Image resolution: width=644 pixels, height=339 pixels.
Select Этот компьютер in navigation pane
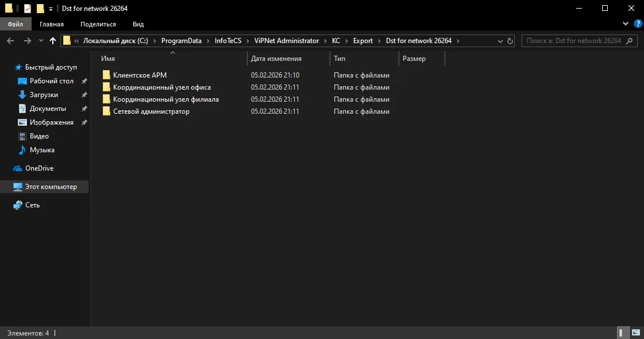44,187
